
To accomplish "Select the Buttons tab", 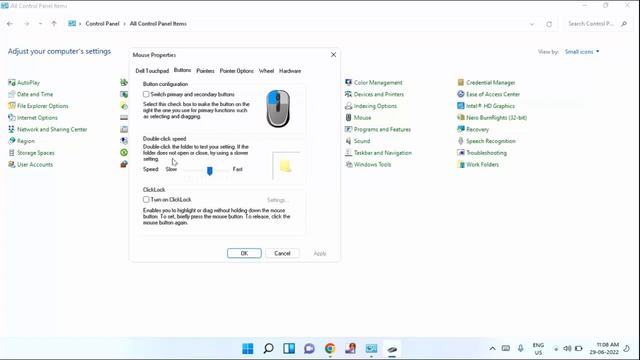I will pyautogui.click(x=182, y=70).
